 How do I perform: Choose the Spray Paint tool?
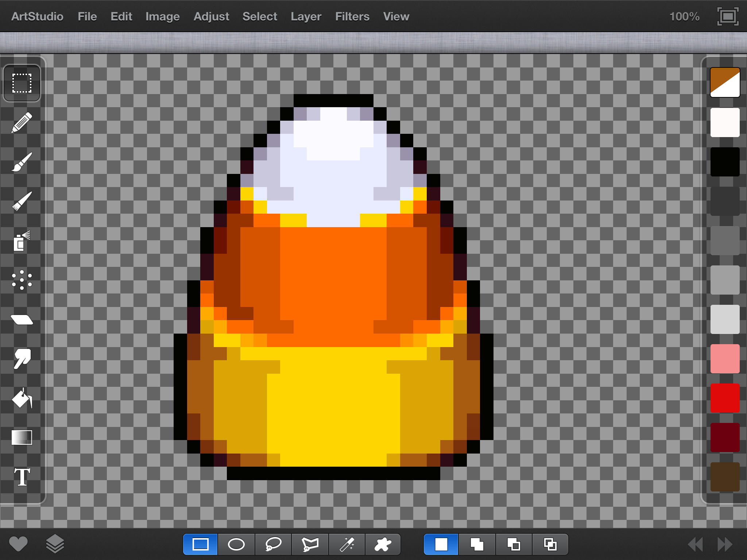point(22,241)
